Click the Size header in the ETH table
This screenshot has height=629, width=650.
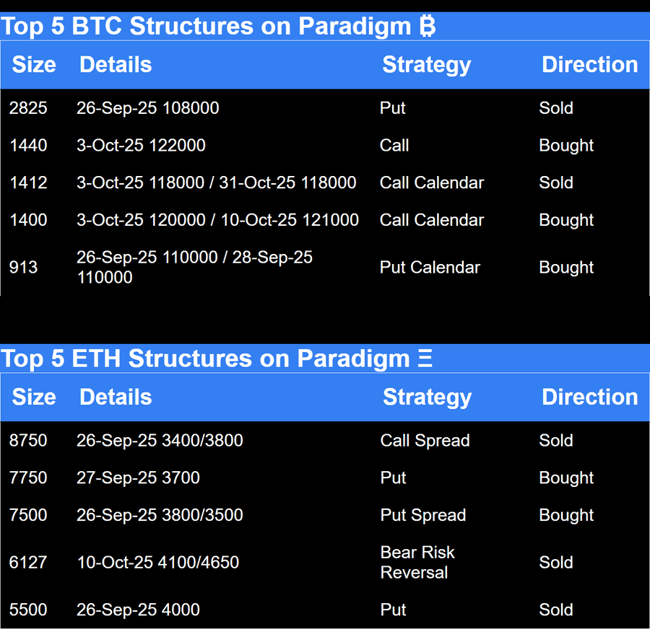[x=34, y=397]
